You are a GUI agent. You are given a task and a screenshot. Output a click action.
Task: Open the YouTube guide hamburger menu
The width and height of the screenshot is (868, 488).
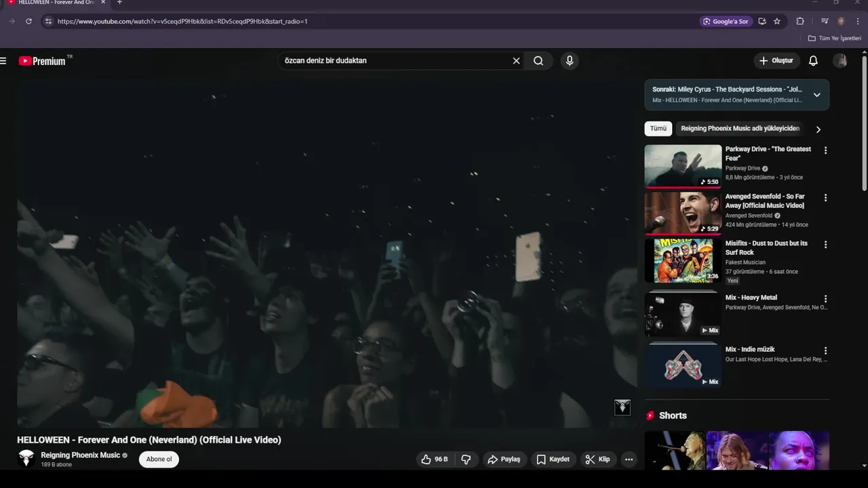pyautogui.click(x=3, y=61)
